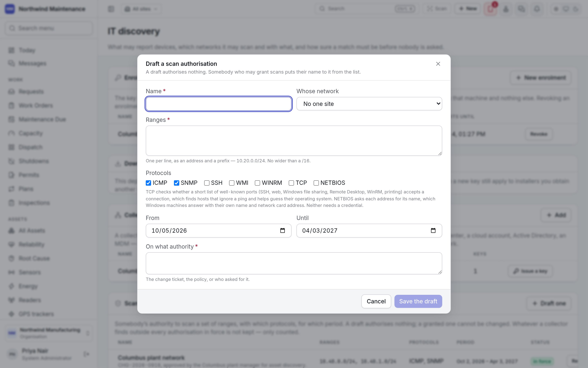Click the From date field 10/05/2026

pos(218,230)
